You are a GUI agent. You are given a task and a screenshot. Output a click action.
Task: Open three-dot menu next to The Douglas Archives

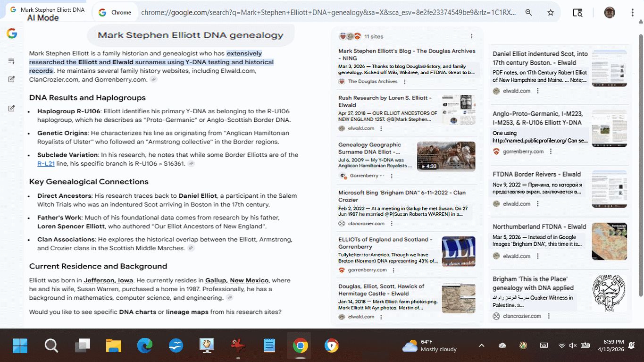pyautogui.click(x=404, y=82)
